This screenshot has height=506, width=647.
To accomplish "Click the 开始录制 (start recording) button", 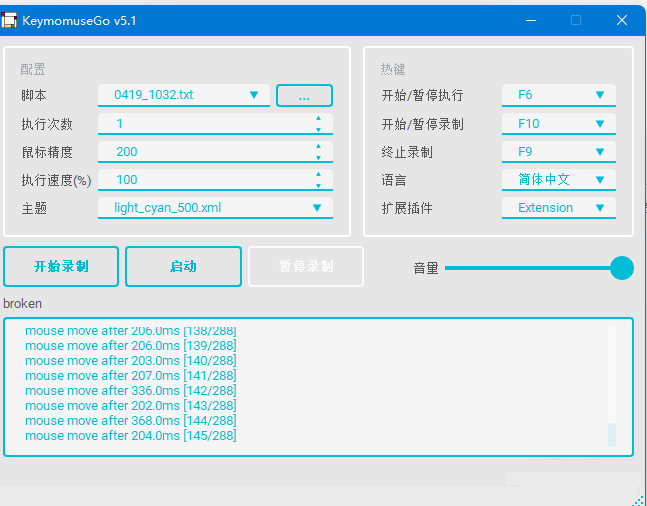I will point(61,267).
